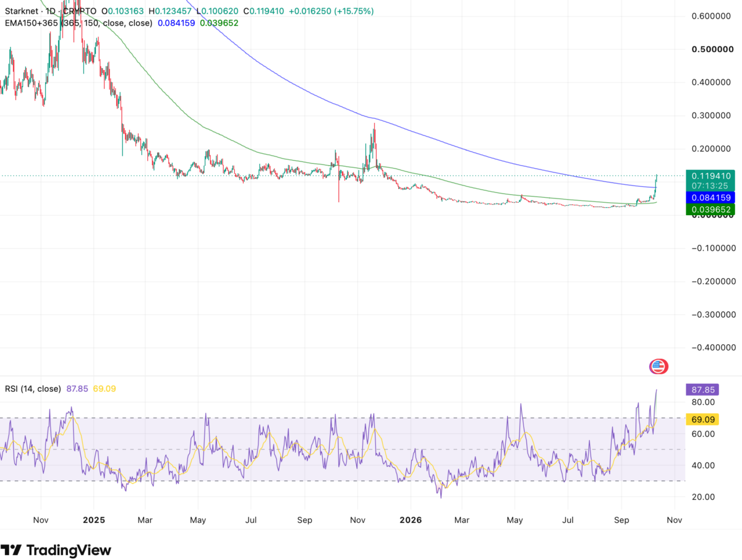Click the RSI (14, close) indicator legend

pyautogui.click(x=33, y=389)
